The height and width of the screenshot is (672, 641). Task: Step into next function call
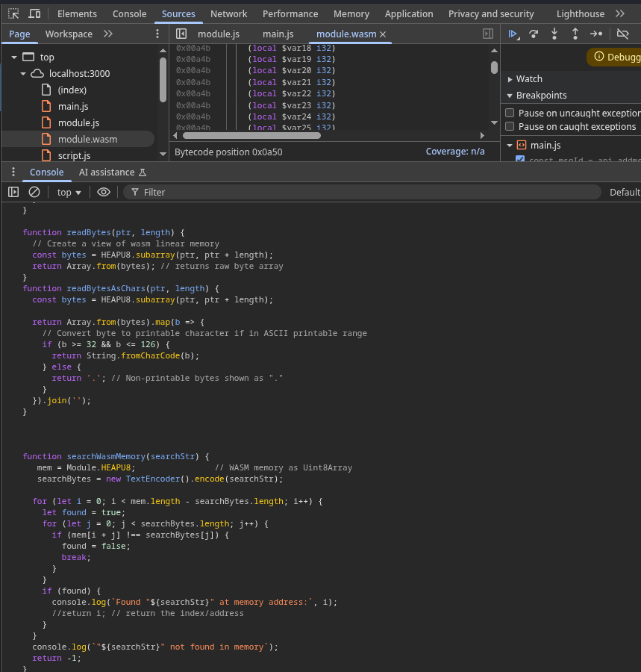[554, 34]
